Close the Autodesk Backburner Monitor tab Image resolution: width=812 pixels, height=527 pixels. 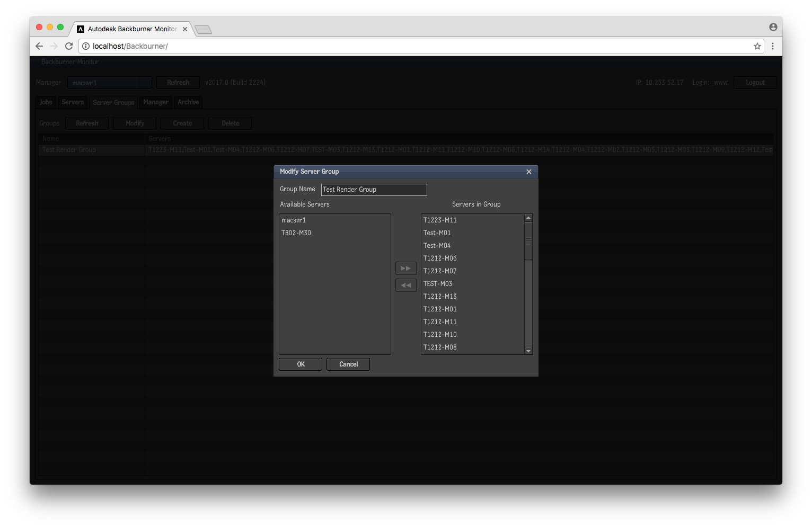click(185, 29)
